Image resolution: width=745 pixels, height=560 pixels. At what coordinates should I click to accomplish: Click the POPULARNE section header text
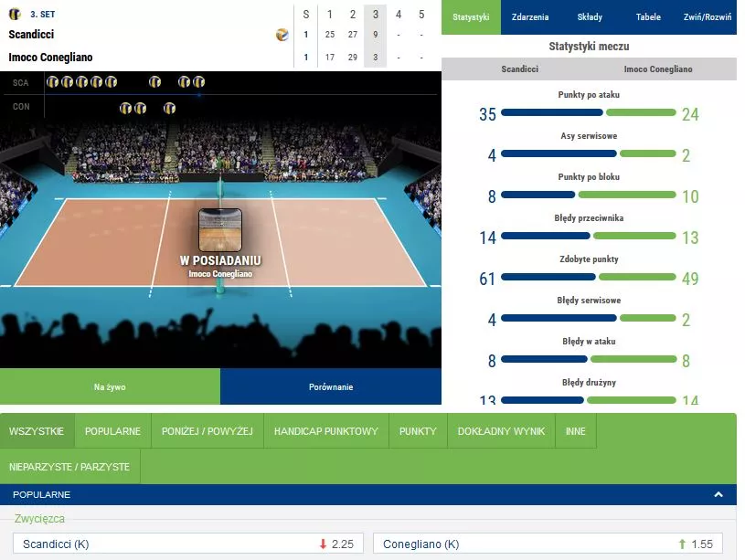tap(41, 494)
